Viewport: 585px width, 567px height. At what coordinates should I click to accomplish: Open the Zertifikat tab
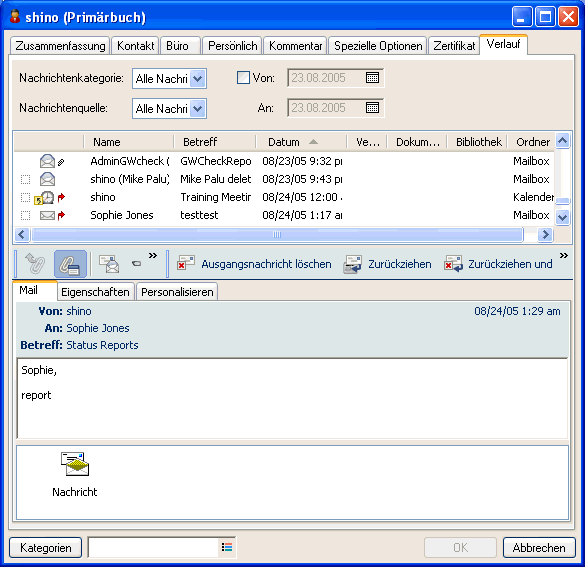[x=454, y=46]
